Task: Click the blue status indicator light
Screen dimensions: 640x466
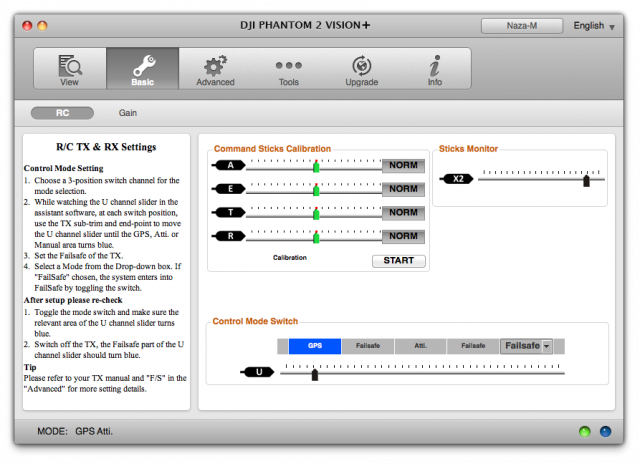Action: (605, 431)
